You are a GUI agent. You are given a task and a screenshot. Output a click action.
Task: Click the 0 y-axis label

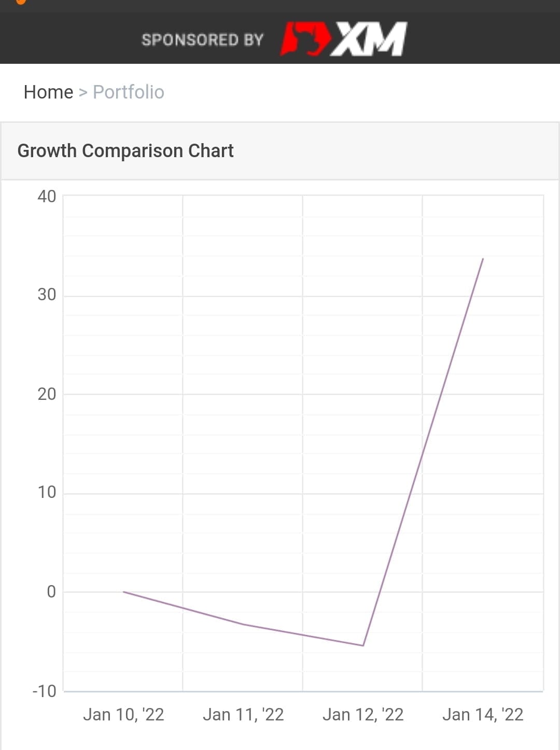51,592
